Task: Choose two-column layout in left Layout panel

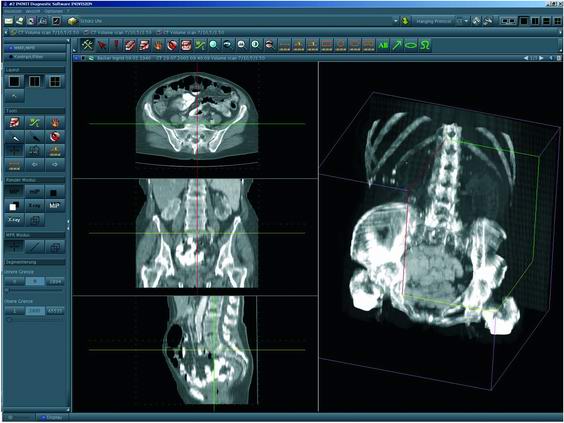Action: (35, 81)
